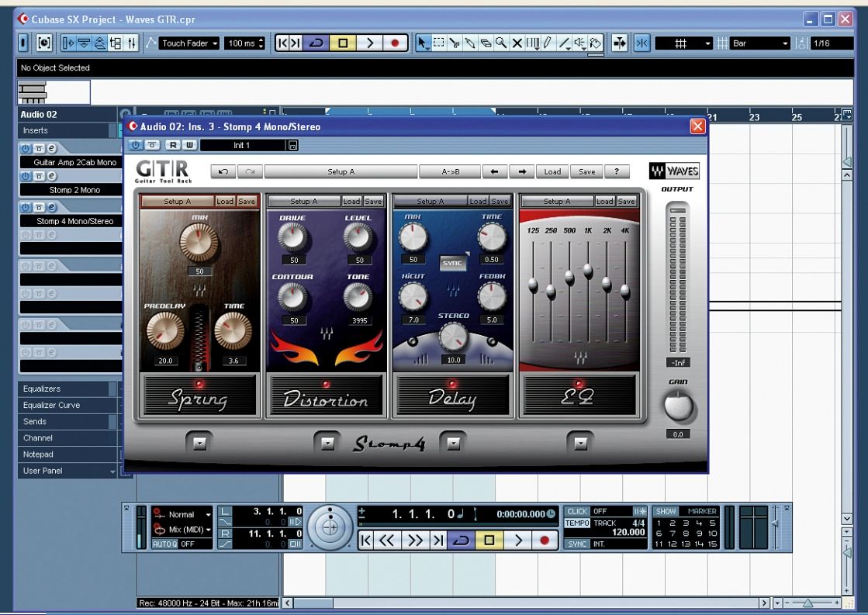Open the User Panel dropdown arrow
This screenshot has height=615, width=868.
coord(112,472)
